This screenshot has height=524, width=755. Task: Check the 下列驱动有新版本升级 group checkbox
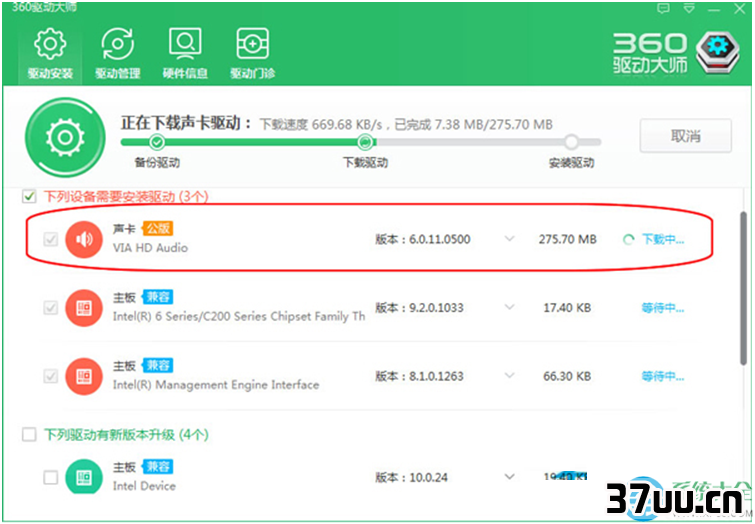[x=29, y=434]
